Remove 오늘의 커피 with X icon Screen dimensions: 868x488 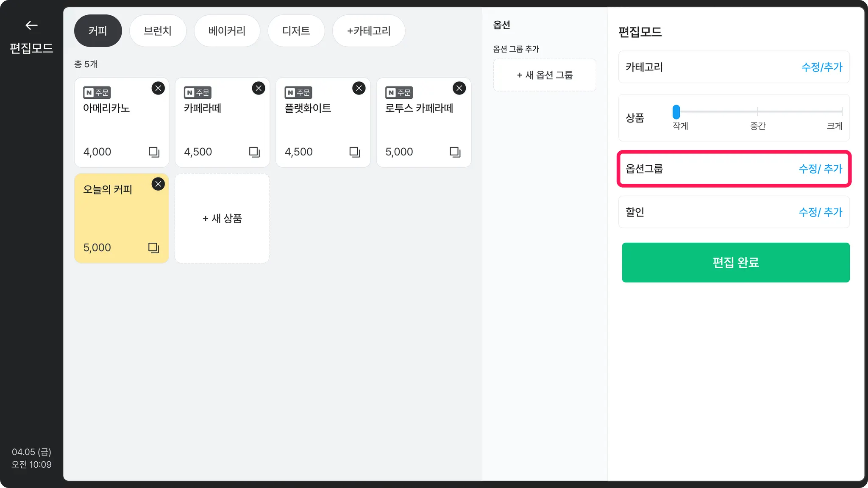(158, 184)
